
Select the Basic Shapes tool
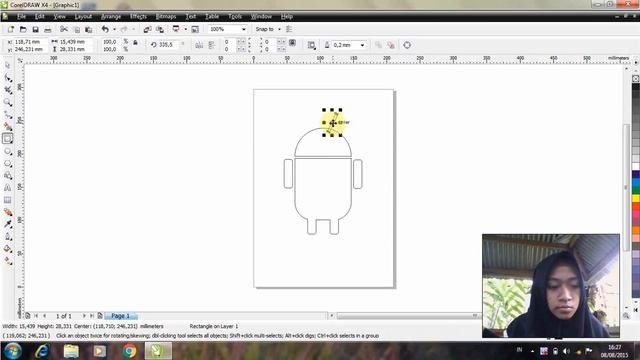pyautogui.click(x=7, y=176)
